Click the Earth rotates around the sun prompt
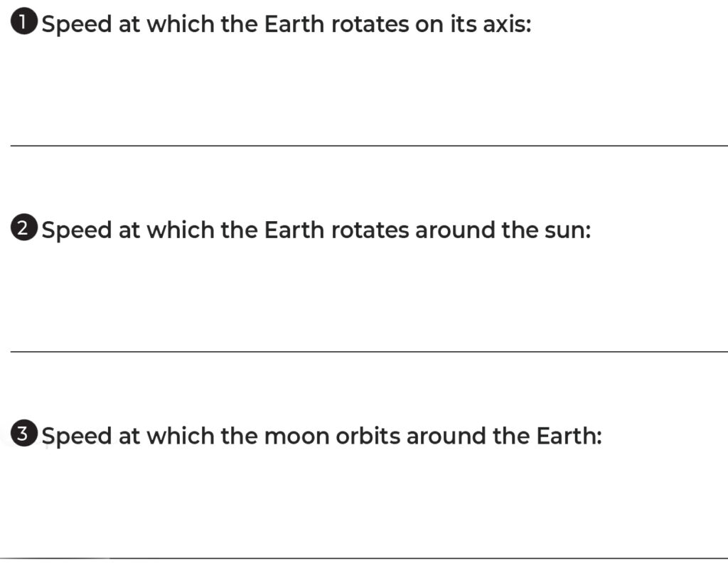 point(316,230)
